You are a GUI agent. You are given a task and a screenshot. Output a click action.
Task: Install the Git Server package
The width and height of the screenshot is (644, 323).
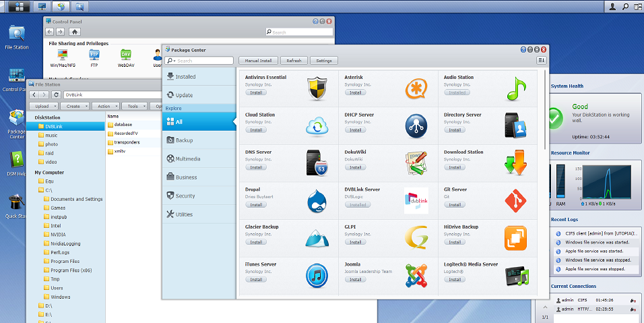tap(455, 204)
